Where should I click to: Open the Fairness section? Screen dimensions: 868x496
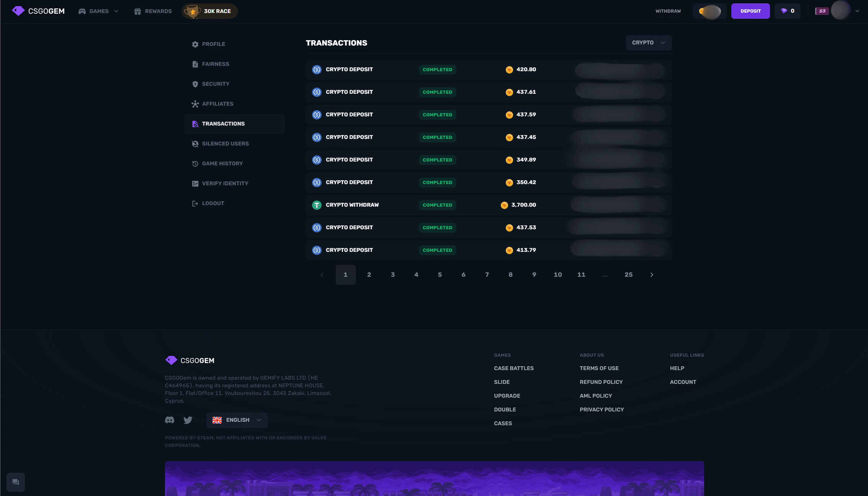pyautogui.click(x=234, y=64)
